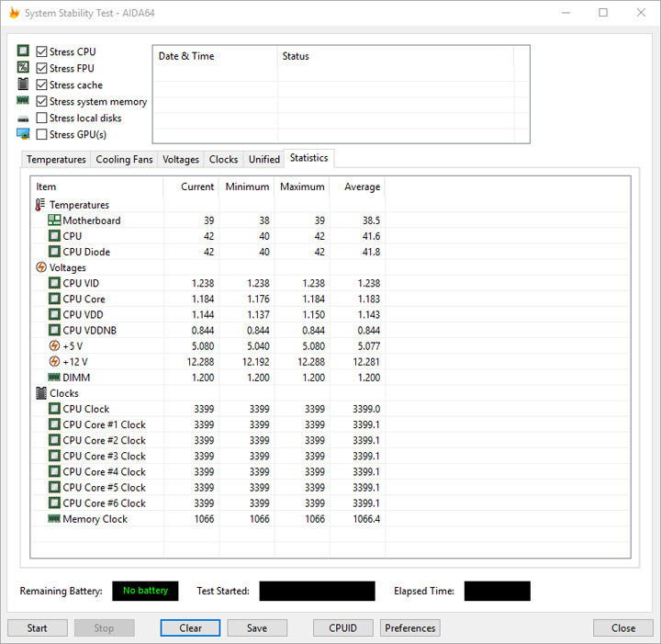
Task: Click the Date & Time log column header
Action: pyautogui.click(x=215, y=56)
